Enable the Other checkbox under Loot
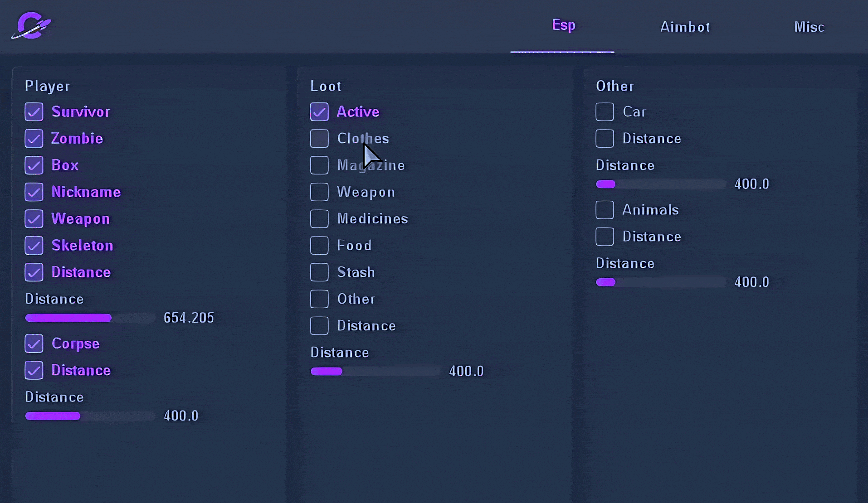 pyautogui.click(x=319, y=299)
